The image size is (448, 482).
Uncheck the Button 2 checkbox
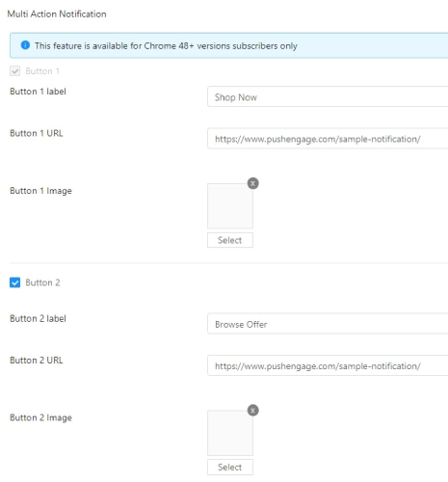pyautogui.click(x=14, y=282)
